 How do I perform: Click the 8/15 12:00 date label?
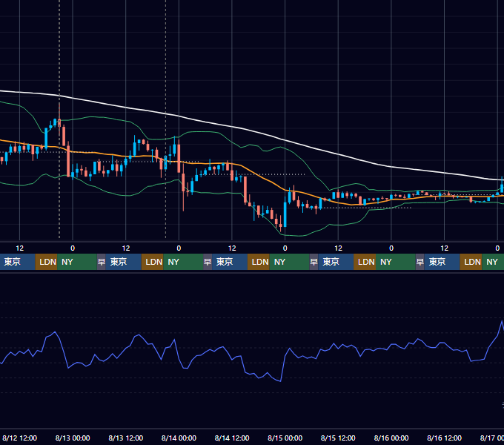(338, 438)
